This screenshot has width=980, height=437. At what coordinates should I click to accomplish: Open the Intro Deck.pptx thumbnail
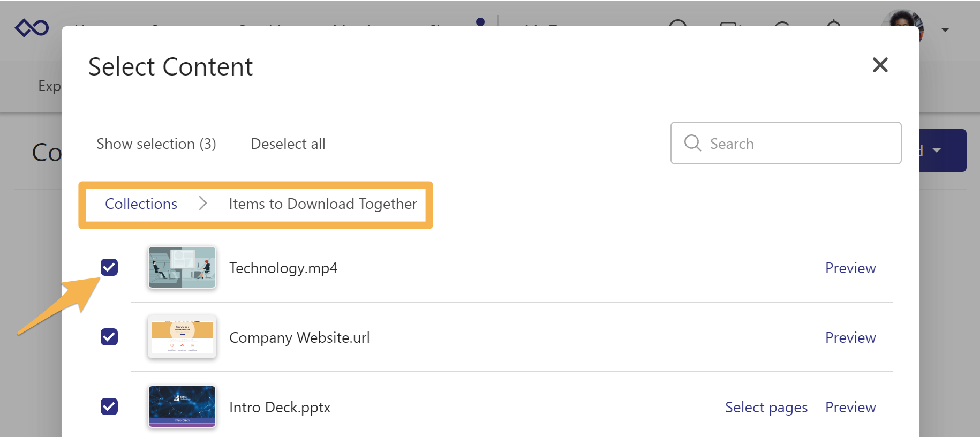pos(182,406)
